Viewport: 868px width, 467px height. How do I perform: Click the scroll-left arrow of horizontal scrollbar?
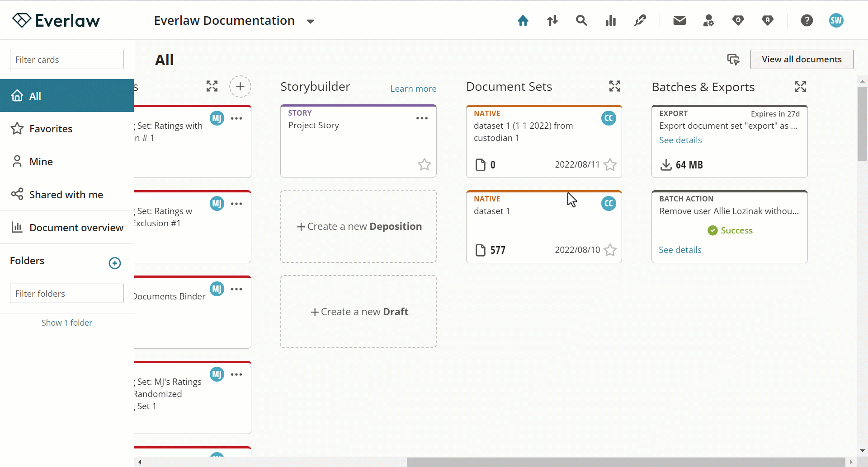tap(140, 462)
